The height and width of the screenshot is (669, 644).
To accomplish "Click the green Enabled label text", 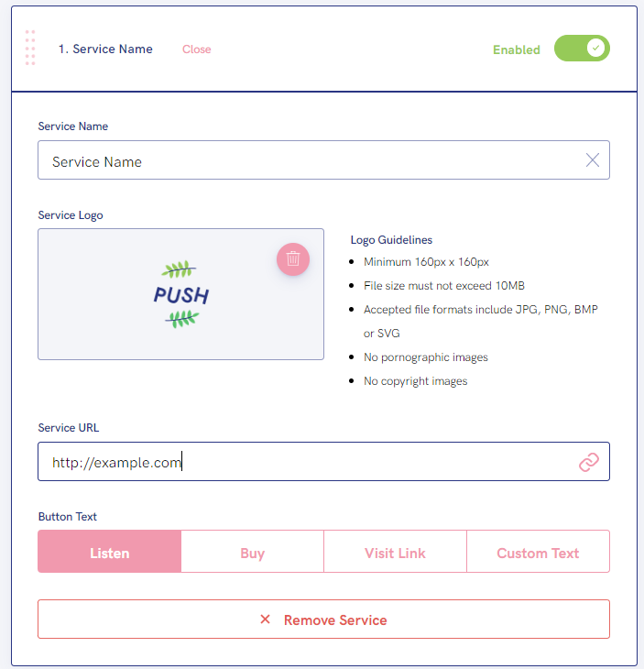I will (517, 49).
